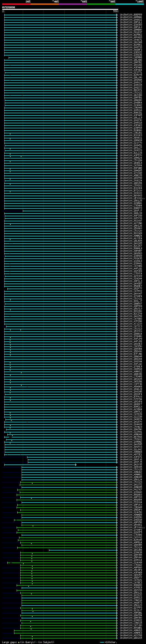Open the UniRef100_Q0MX17 entry
146x644 pixels.
coord(131,82)
